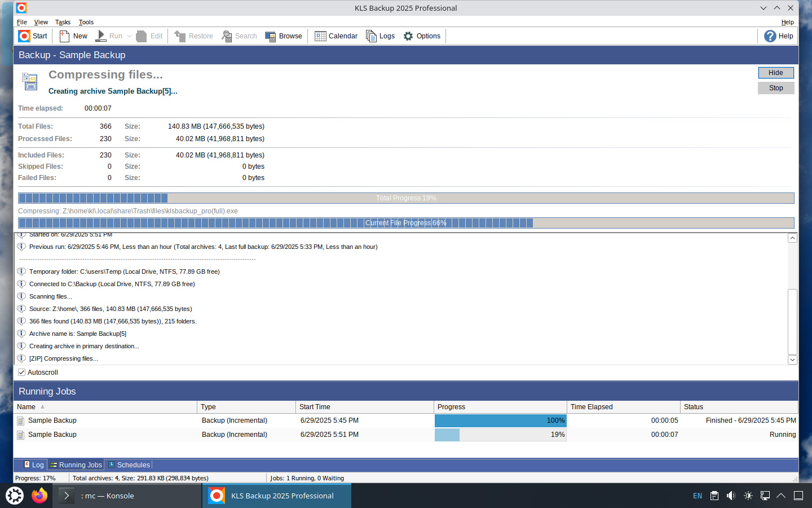Click the Temporary folder log entry
Screen dimensions: 812x508
point(124,271)
